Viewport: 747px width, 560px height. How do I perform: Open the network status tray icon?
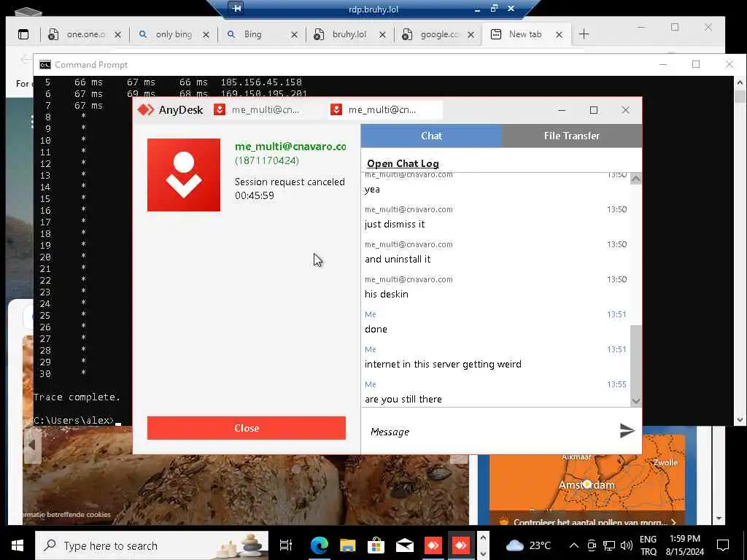(x=608, y=545)
